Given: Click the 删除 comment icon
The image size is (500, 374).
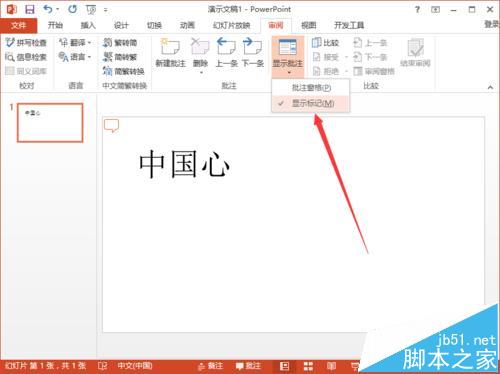Looking at the screenshot, I should [200, 47].
